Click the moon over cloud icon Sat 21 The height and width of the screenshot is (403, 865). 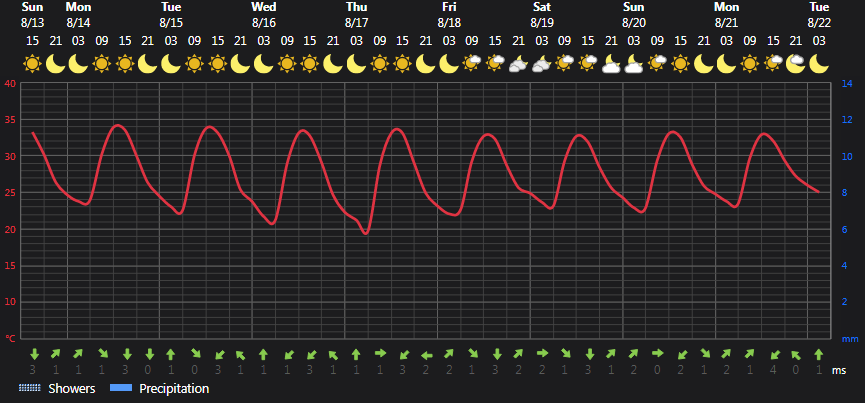click(611, 64)
